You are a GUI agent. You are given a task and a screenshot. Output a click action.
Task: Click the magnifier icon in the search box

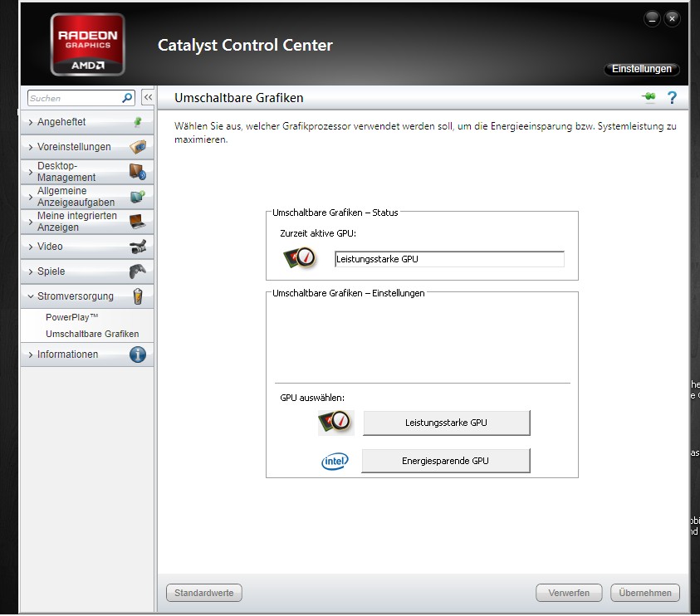coord(127,98)
